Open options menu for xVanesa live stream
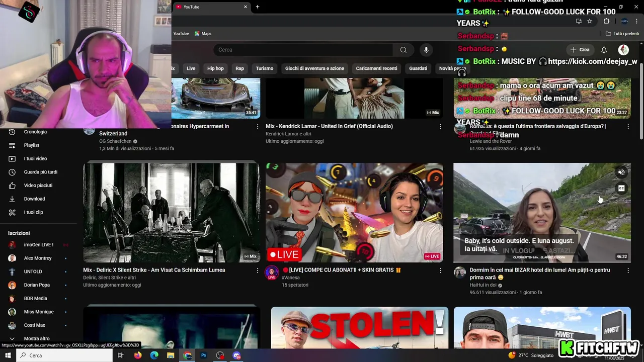Screen dimensions: 644x362 point(440,270)
